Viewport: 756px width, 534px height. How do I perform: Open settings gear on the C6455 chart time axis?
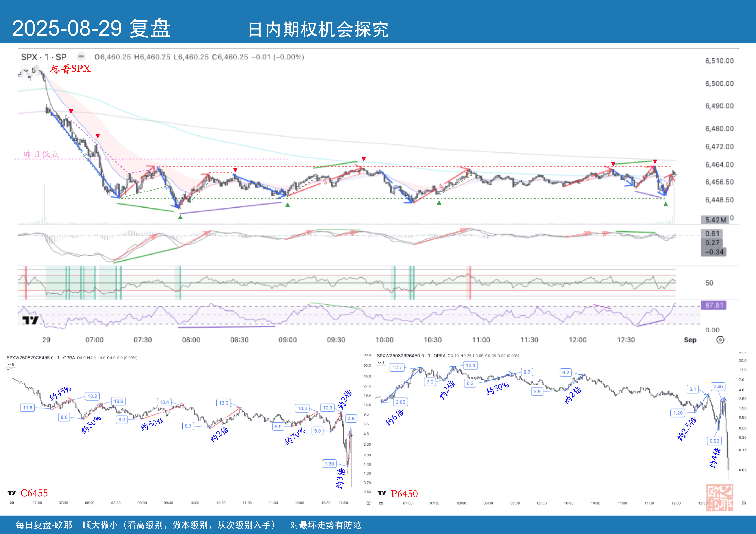tap(369, 503)
